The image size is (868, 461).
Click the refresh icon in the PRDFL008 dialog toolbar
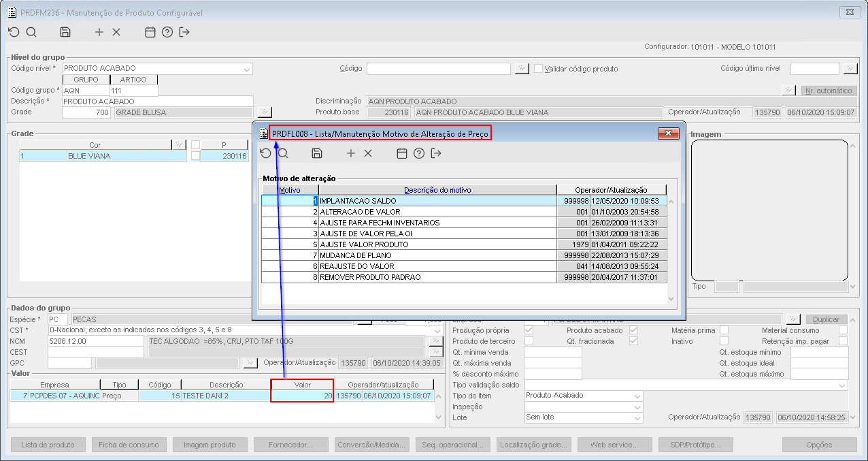pyautogui.click(x=265, y=153)
